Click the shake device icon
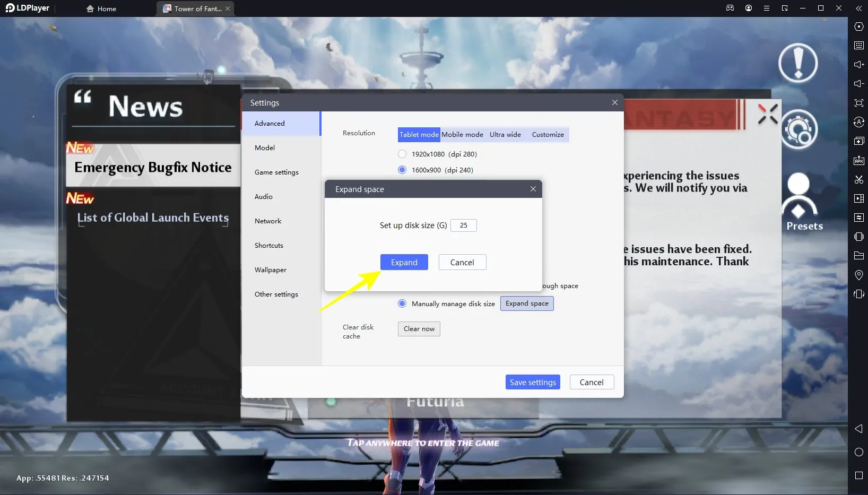 click(x=858, y=237)
